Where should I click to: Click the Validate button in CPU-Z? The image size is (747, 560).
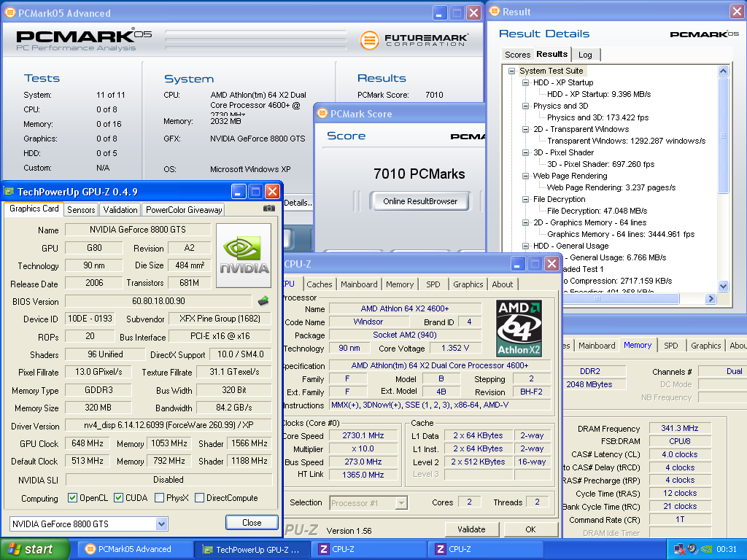[x=471, y=529]
